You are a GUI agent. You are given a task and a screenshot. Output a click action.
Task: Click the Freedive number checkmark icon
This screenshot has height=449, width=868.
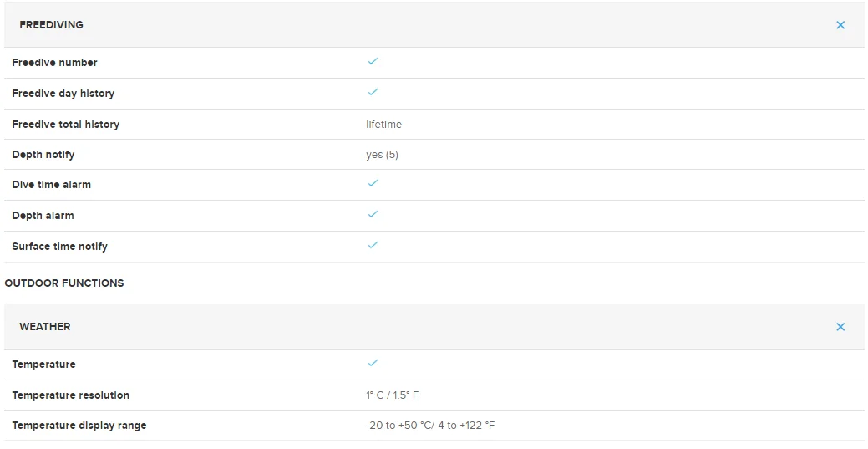373,61
